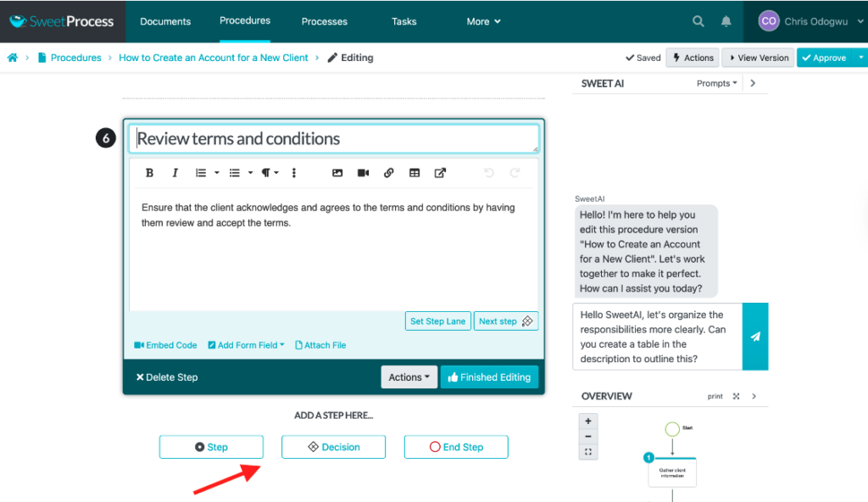The width and height of the screenshot is (868, 502).
Task: Toggle bold formatting
Action: tap(149, 173)
